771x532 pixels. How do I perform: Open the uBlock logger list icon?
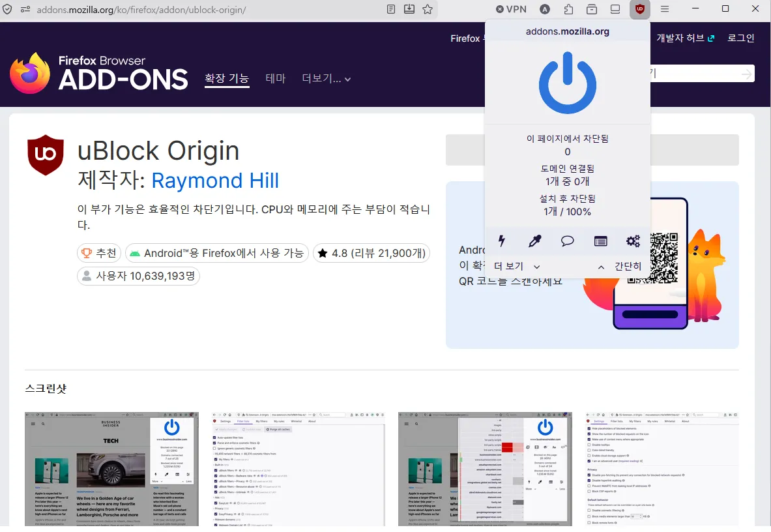pos(600,241)
